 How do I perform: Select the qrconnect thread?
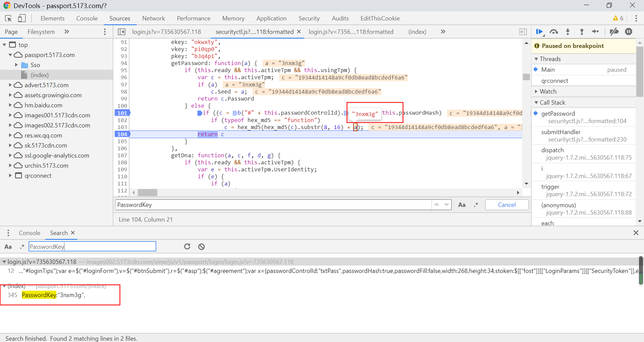pyautogui.click(x=583, y=80)
